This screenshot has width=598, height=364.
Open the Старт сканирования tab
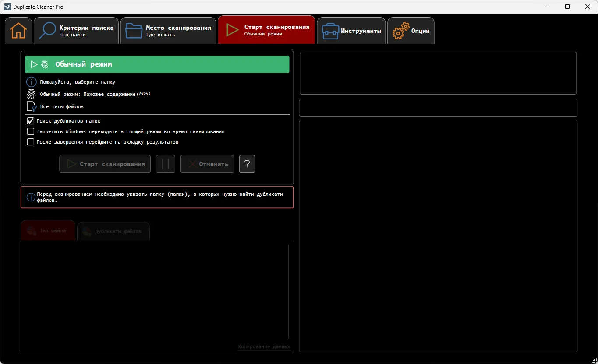(x=266, y=30)
